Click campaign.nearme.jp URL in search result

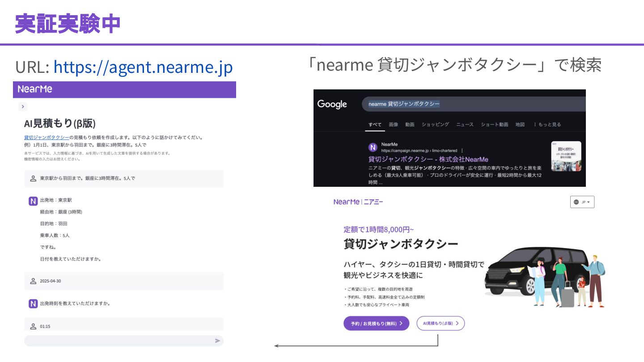point(419,151)
